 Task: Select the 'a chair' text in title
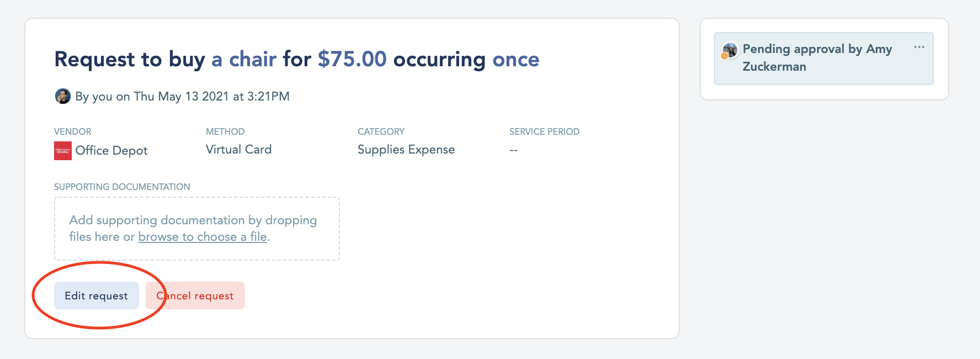pos(244,59)
